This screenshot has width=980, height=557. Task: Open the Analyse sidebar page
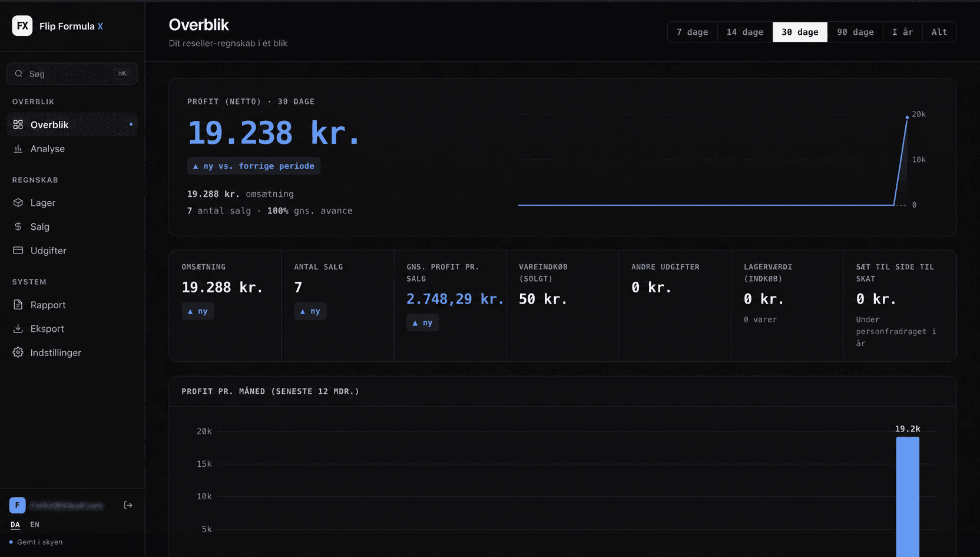coord(72,149)
